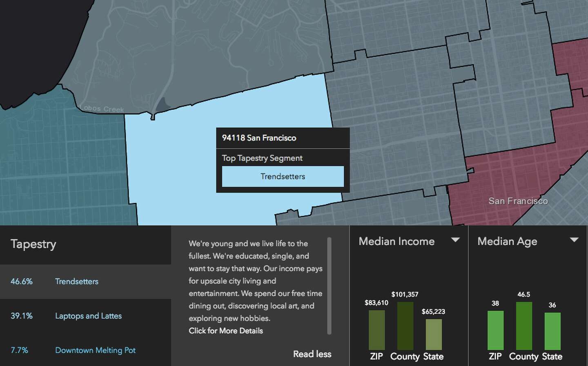588x366 pixels.
Task: Click the 'Click for More Details' link
Action: tap(226, 331)
